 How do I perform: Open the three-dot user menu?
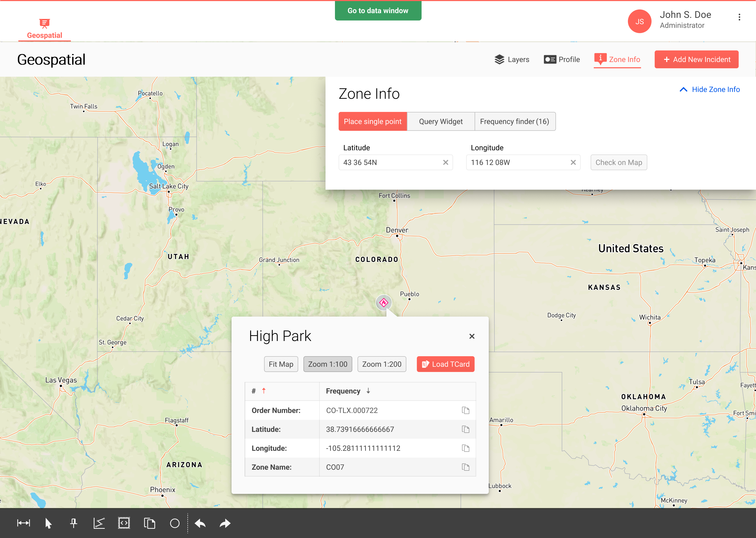(739, 17)
